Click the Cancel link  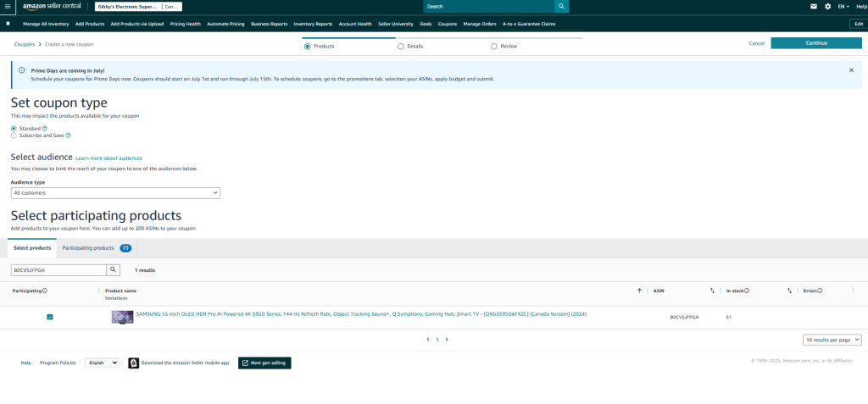757,43
